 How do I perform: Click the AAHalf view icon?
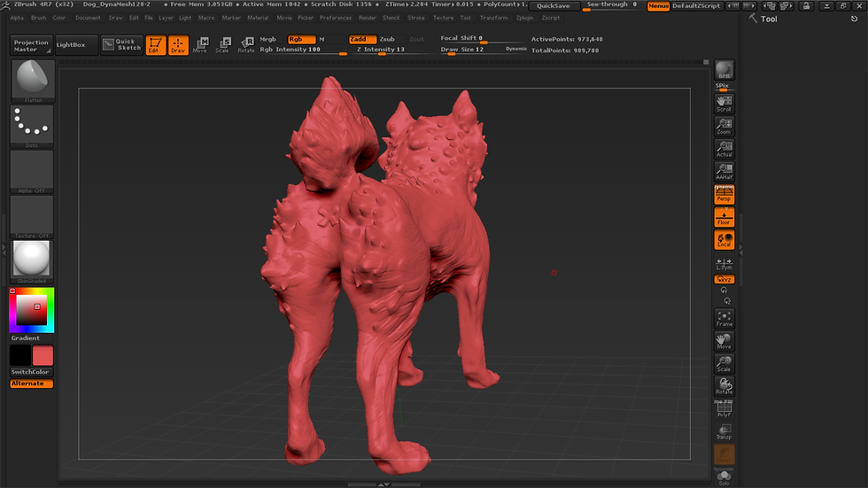pyautogui.click(x=725, y=172)
